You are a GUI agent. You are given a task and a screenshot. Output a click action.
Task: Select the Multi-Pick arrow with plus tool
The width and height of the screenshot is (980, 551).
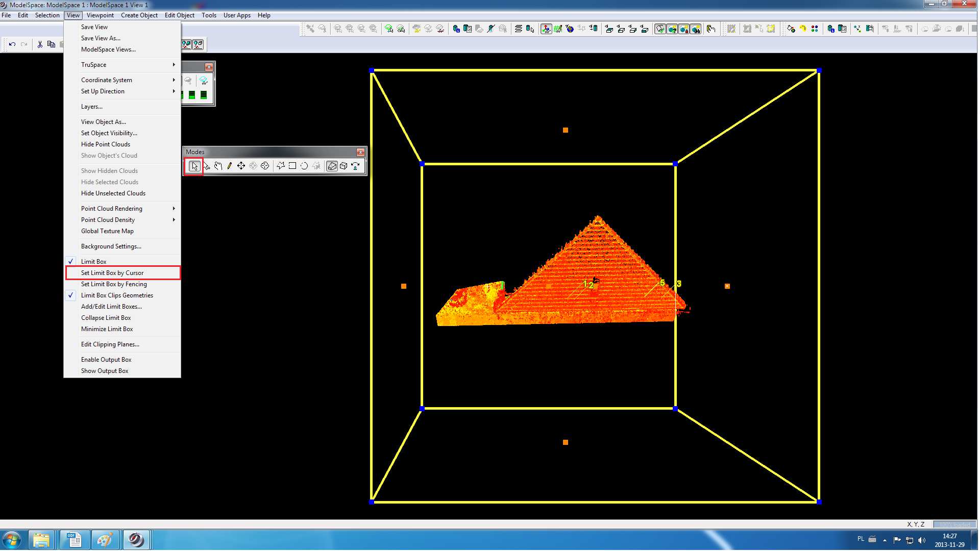[206, 166]
